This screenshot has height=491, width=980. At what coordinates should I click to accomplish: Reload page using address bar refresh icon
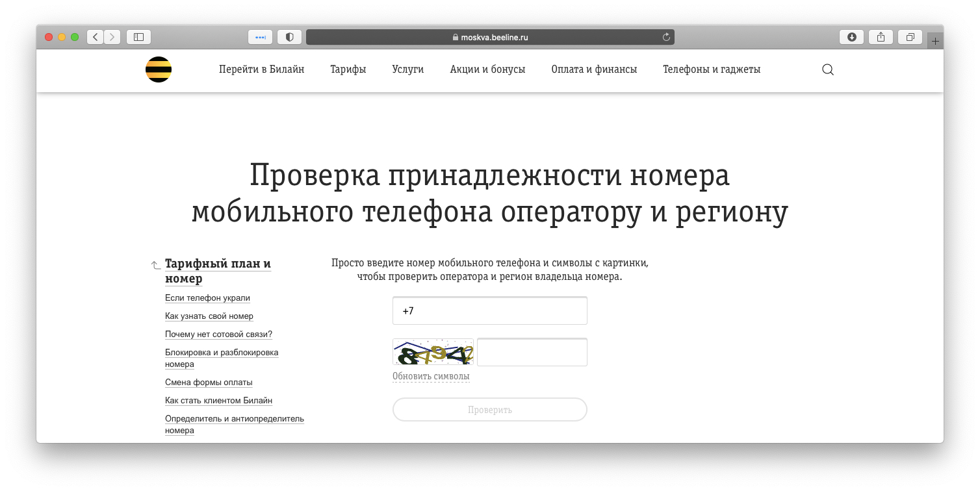(x=666, y=37)
